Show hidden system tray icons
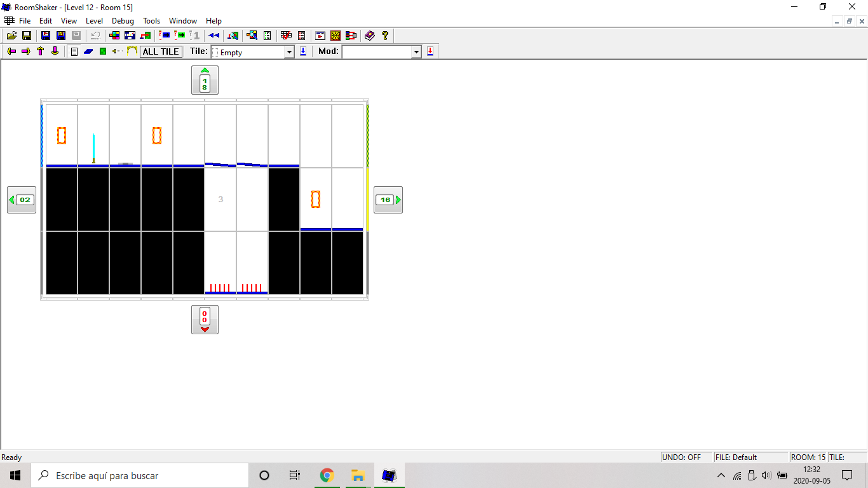 point(721,475)
